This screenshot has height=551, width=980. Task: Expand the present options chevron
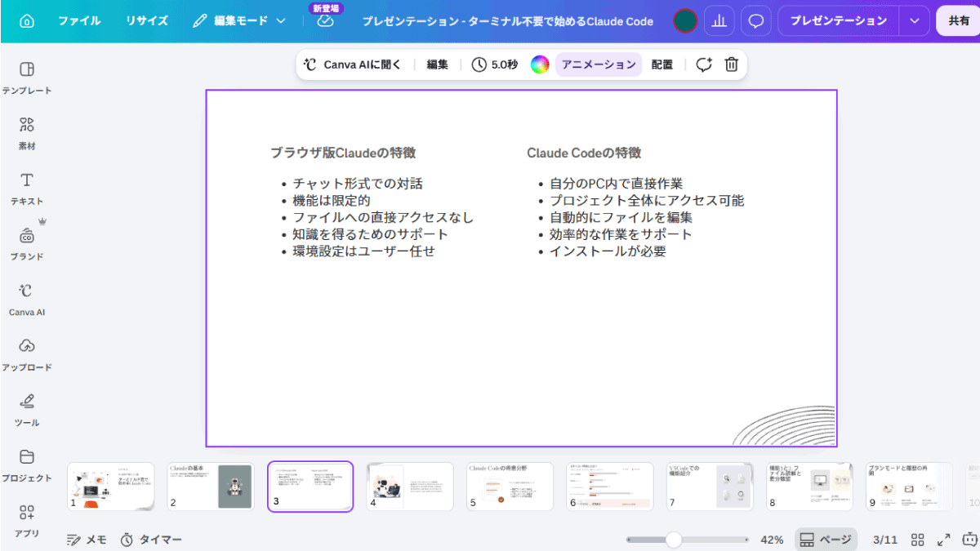coord(914,21)
